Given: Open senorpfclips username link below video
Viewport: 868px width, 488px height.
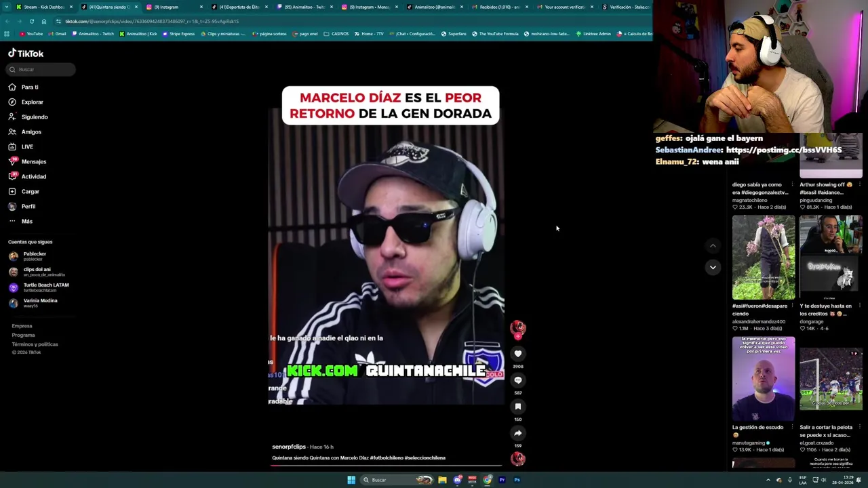Looking at the screenshot, I should (289, 447).
